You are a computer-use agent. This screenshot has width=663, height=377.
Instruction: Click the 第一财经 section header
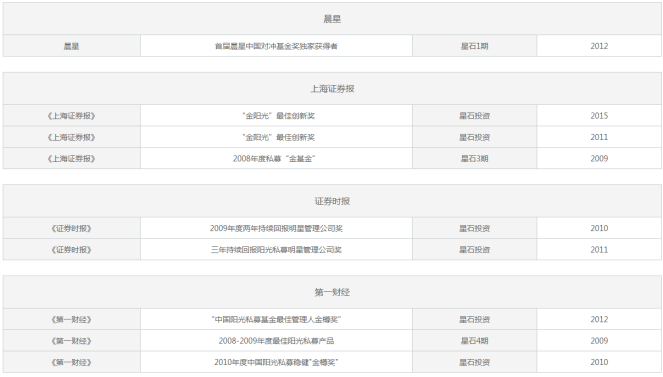pos(332,292)
